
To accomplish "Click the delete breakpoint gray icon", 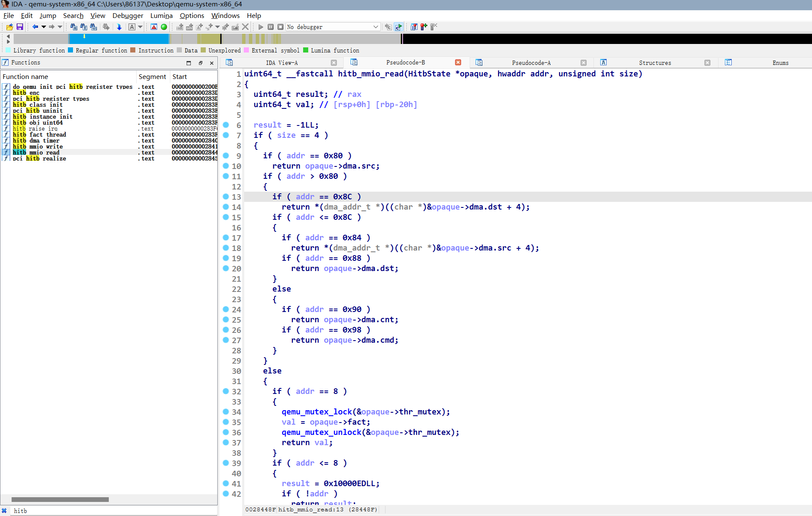I will click(x=434, y=27).
